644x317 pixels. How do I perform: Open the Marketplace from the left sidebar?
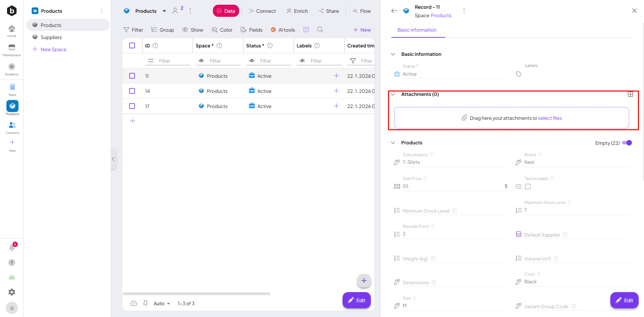12,50
